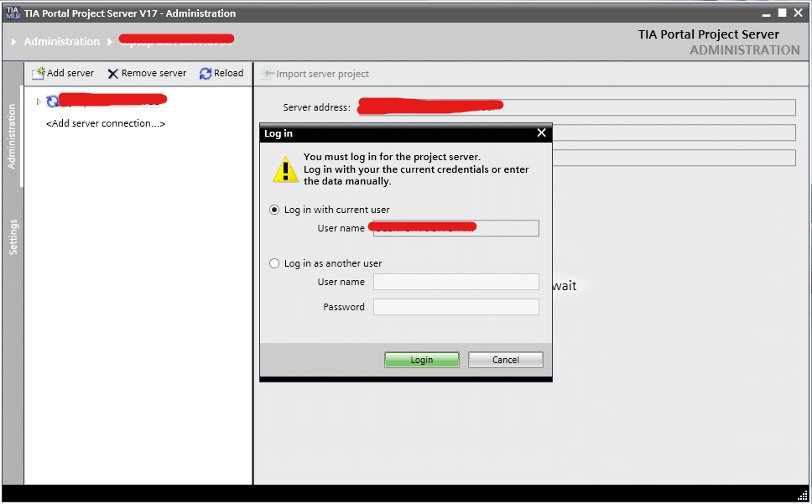Click the Reload label in the toolbar
Image resolution: width=812 pixels, height=504 pixels.
coord(229,73)
